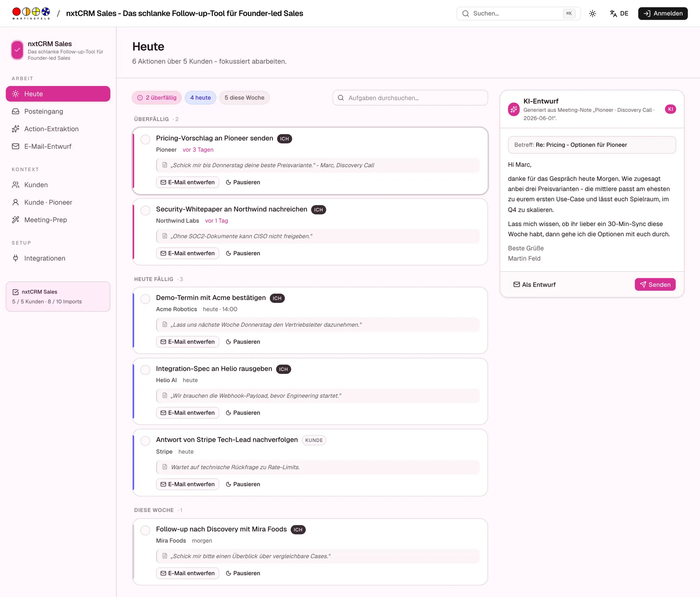Click E-Mail entwerfen for Mira Foods task
Viewport: 700px width, 597px height.
pos(187,573)
